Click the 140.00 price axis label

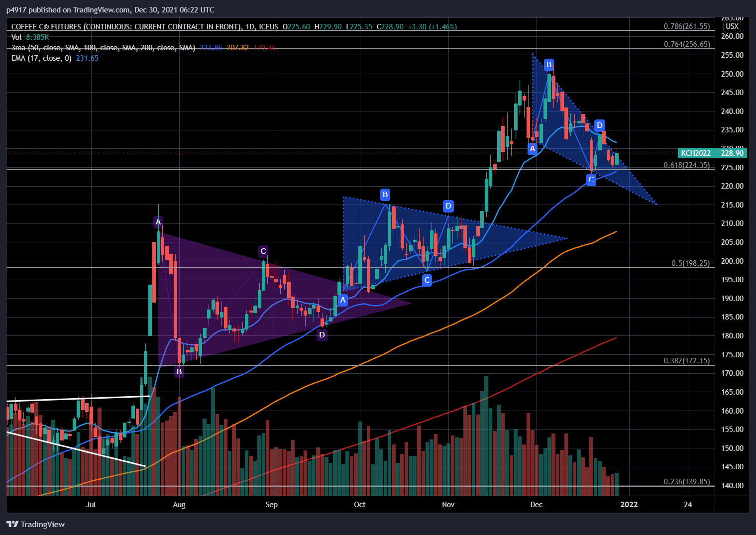click(732, 486)
